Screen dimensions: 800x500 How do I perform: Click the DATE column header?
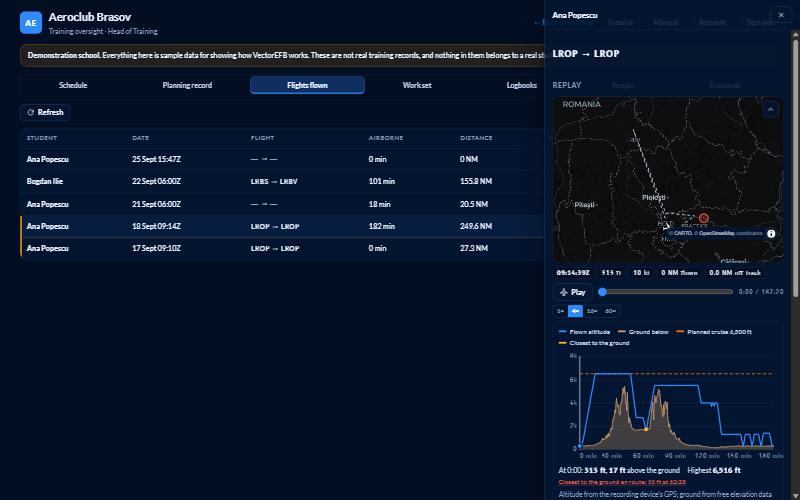tap(140, 138)
